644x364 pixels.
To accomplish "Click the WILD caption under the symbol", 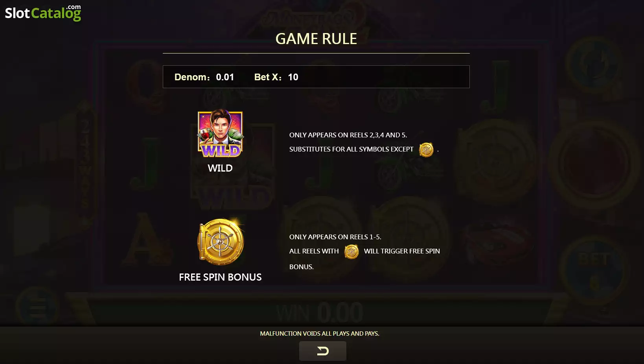I will pyautogui.click(x=220, y=168).
